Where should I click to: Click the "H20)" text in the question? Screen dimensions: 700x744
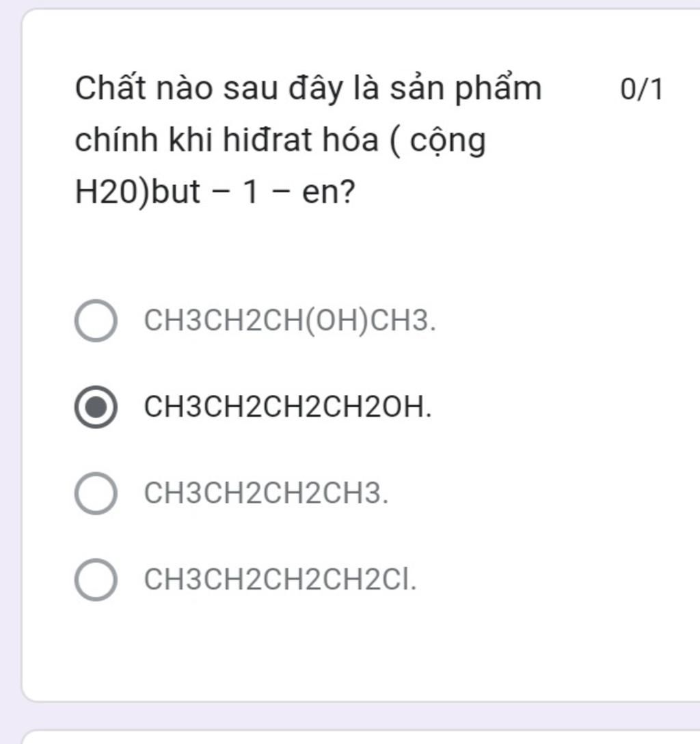pos(112,193)
